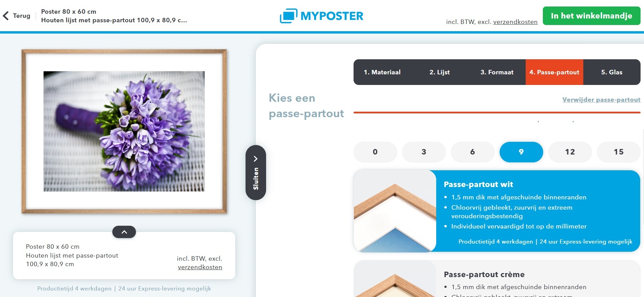Collapse panel using the Sluiten arrow
This screenshot has width=644, height=297.
[256, 172]
